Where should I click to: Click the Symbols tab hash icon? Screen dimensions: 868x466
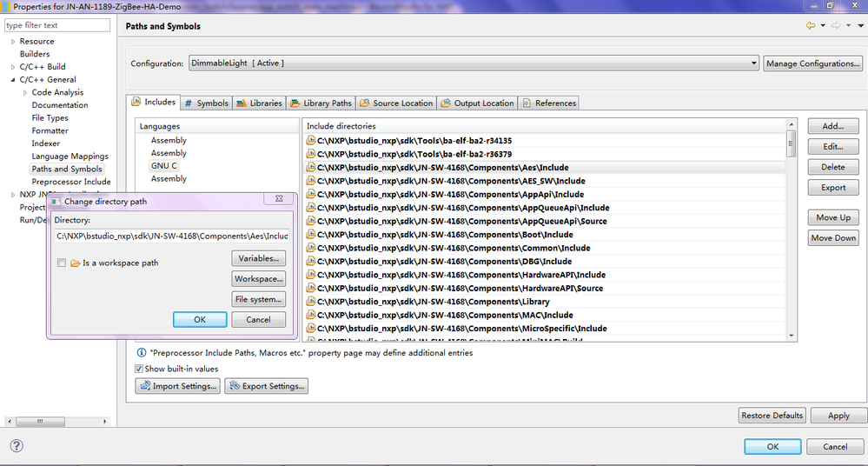(189, 103)
